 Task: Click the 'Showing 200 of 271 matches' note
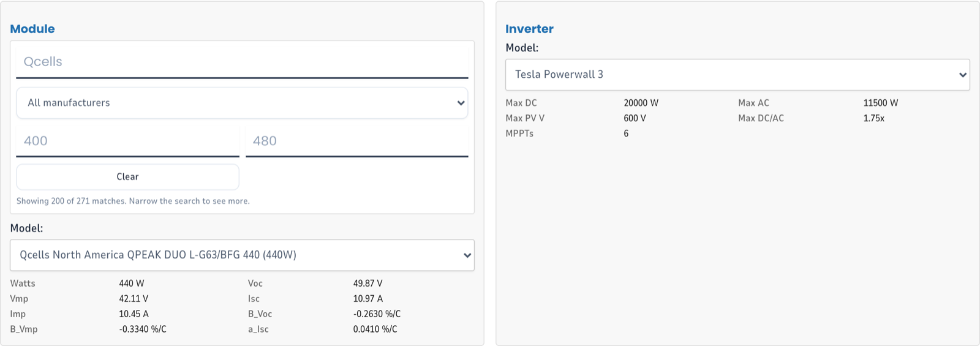pyautogui.click(x=133, y=201)
